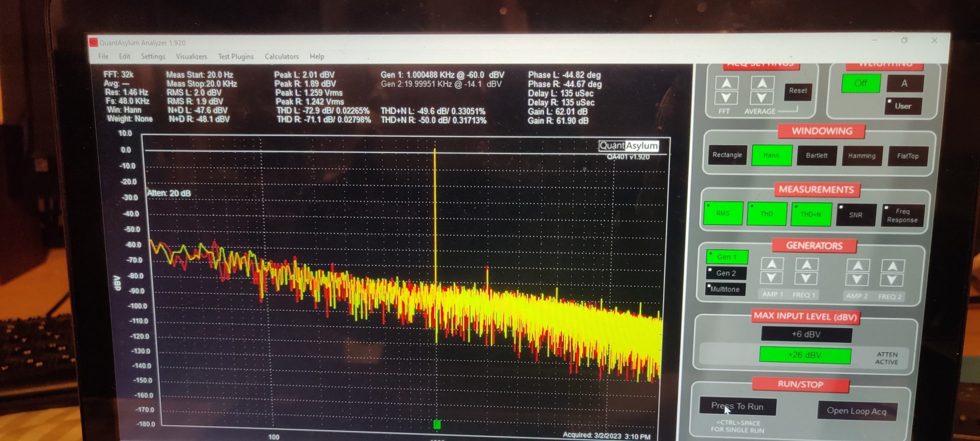Open the Visualizers menu
The image size is (980, 441).
191,56
